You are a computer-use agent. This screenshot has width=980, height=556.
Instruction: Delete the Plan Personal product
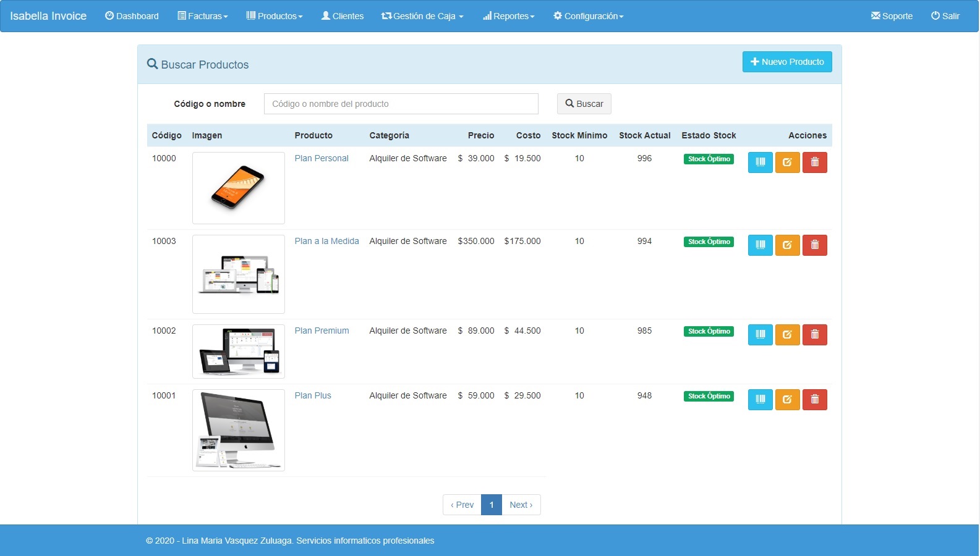814,162
